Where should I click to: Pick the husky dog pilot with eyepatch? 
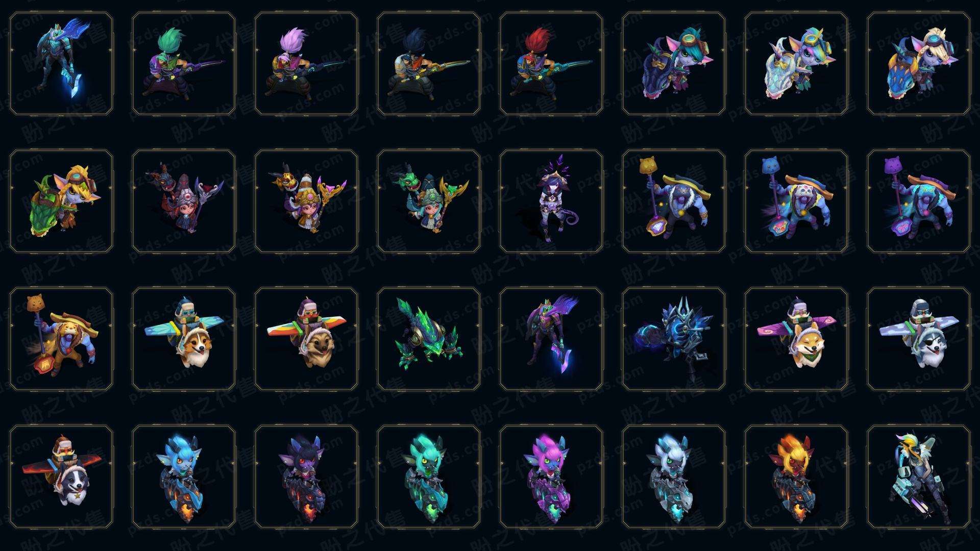[919, 339]
